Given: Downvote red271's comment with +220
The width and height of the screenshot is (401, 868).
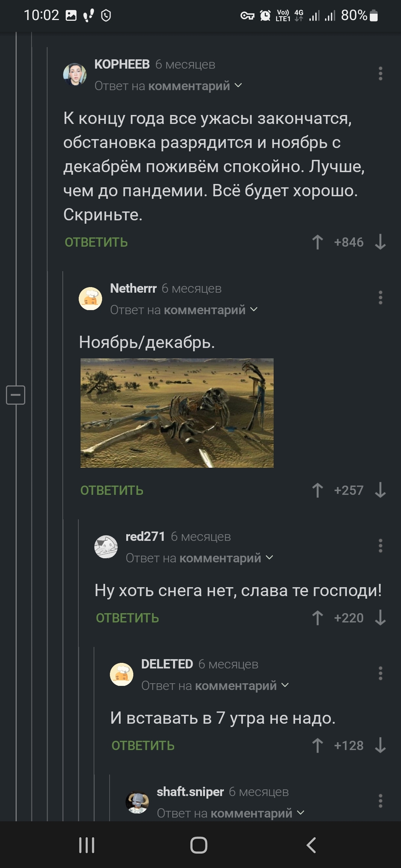Looking at the screenshot, I should pos(380,618).
